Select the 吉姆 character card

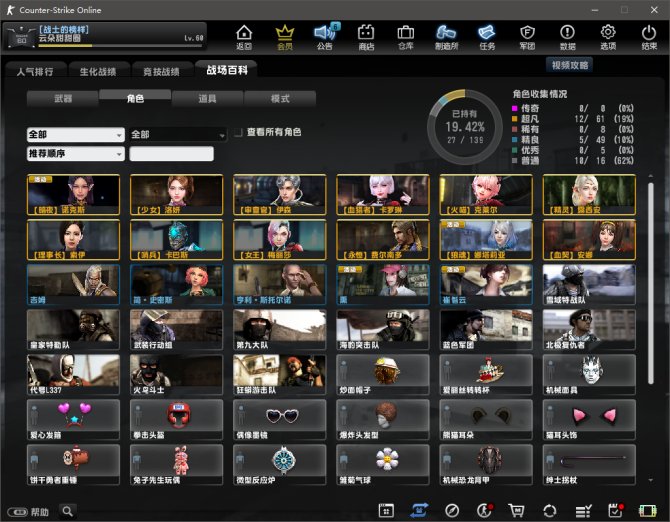tap(73, 284)
